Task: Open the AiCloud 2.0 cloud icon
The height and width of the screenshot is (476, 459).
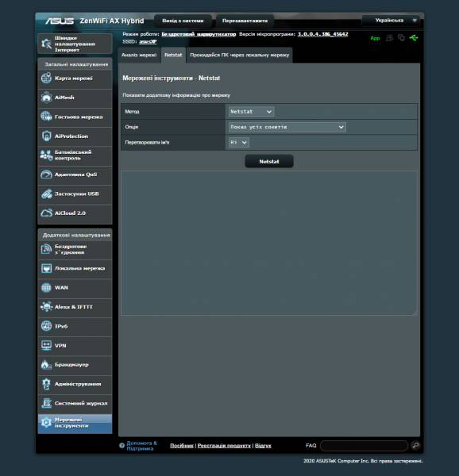Action: coord(46,213)
